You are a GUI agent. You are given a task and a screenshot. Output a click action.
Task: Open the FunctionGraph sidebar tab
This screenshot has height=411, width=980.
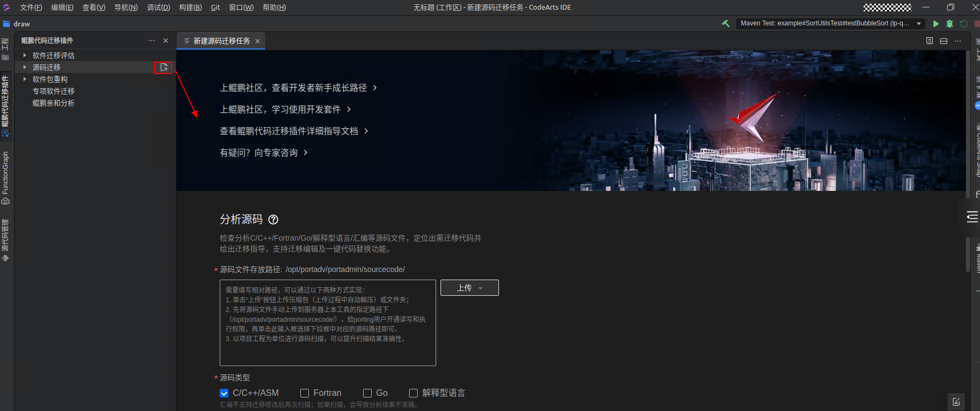coord(5,178)
